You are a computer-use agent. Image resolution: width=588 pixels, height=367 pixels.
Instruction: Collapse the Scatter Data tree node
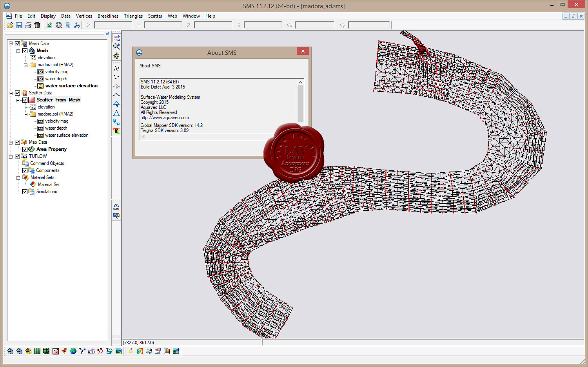point(11,93)
